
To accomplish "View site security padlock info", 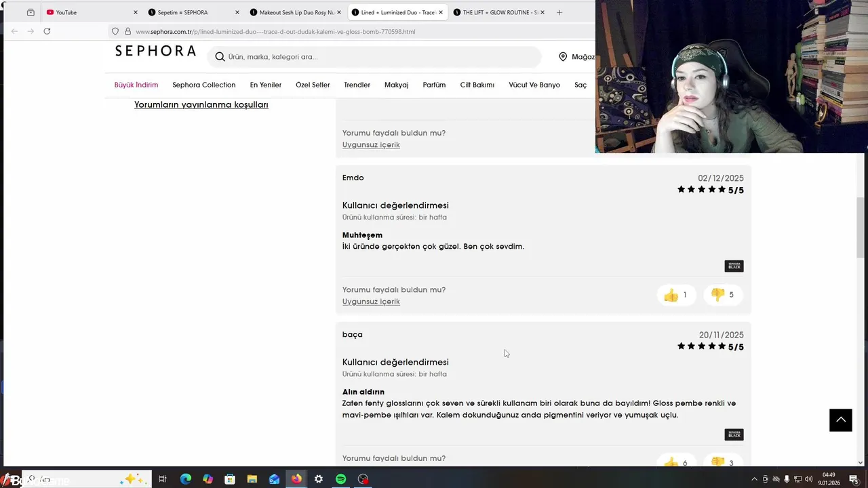I will point(127,31).
